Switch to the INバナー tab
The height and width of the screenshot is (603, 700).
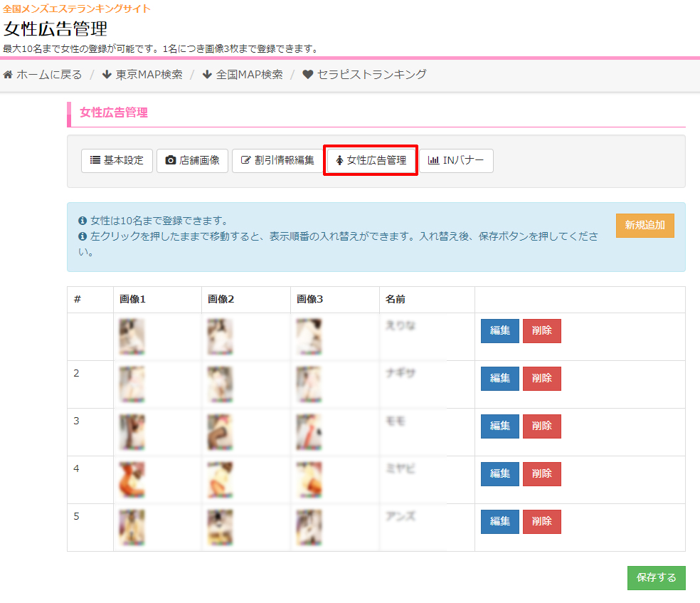click(x=456, y=160)
